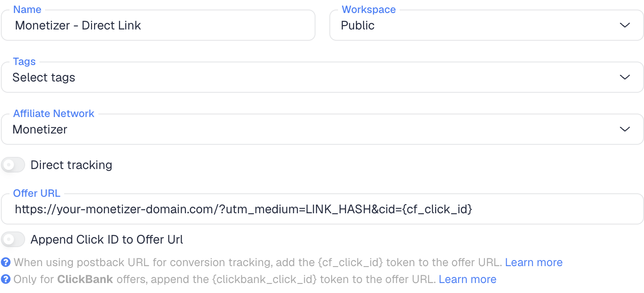The image size is (644, 293).
Task: Click inside the Offer URL field
Action: point(322,209)
